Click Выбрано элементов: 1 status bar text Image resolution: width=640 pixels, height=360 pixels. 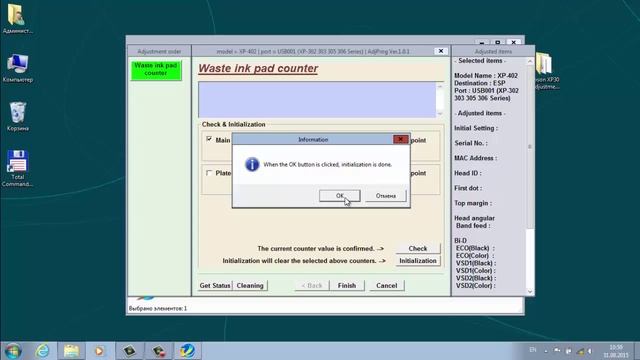tap(158, 308)
